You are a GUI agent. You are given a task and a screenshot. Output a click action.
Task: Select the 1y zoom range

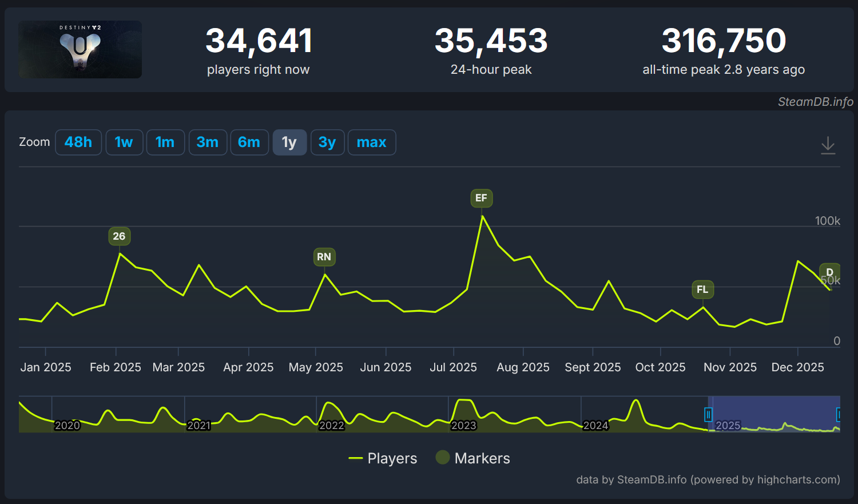click(x=289, y=142)
